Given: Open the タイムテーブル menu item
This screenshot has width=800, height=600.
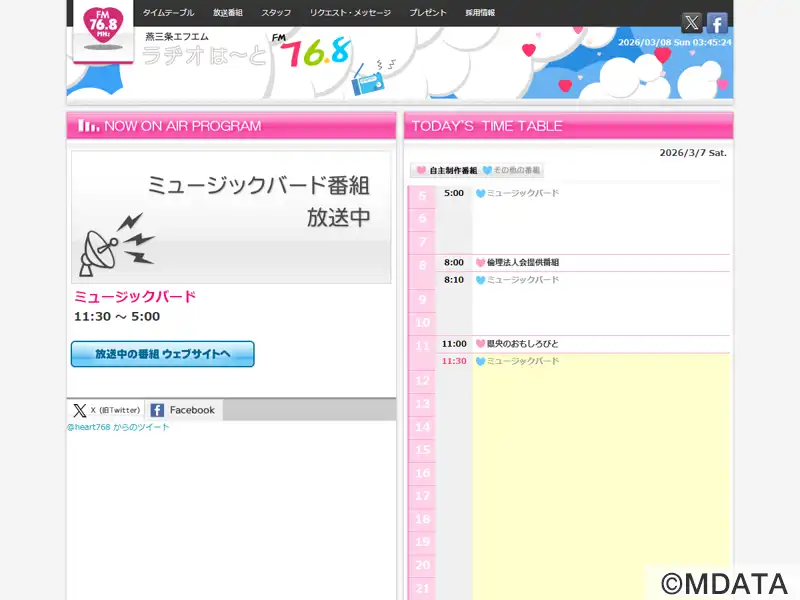Looking at the screenshot, I should point(169,13).
